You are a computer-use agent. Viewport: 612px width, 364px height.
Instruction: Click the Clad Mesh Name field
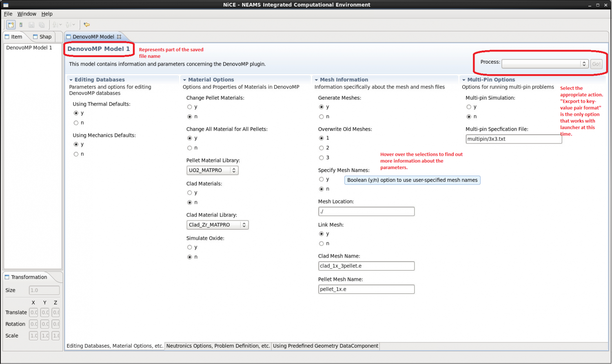tap(366, 266)
